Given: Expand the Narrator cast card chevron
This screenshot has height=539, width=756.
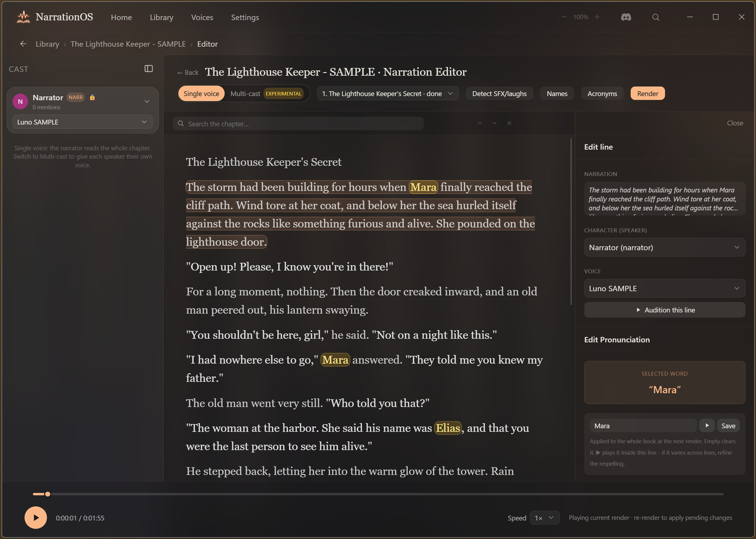Looking at the screenshot, I should 147,101.
